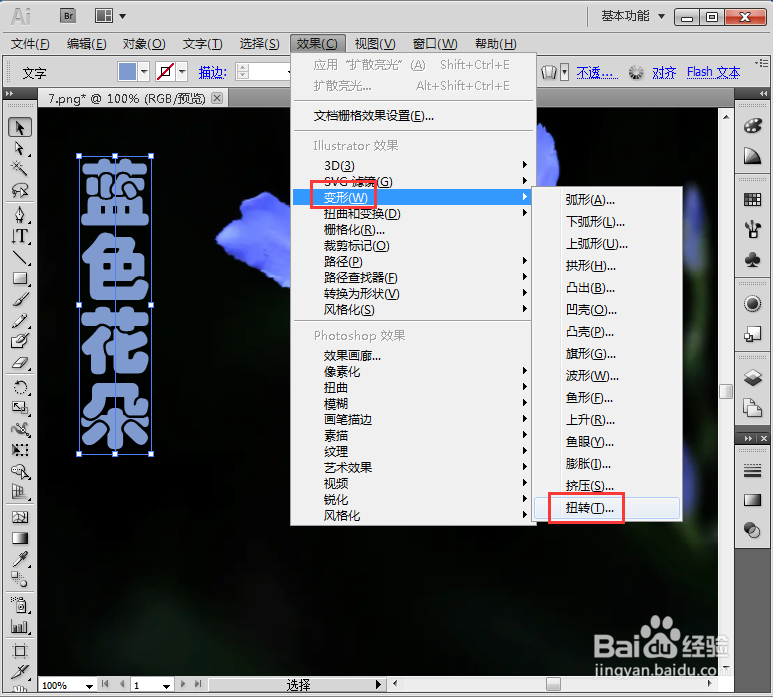Viewport: 773px width, 697px height.
Task: Select the Rotate tool
Action: pos(20,387)
